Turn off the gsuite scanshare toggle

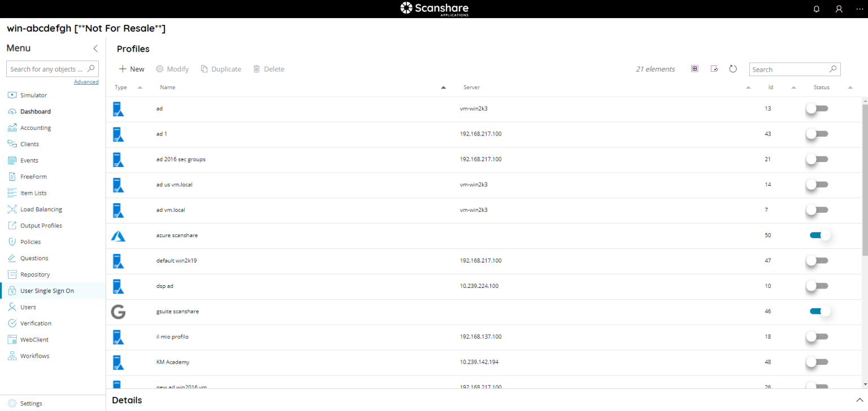click(x=819, y=311)
